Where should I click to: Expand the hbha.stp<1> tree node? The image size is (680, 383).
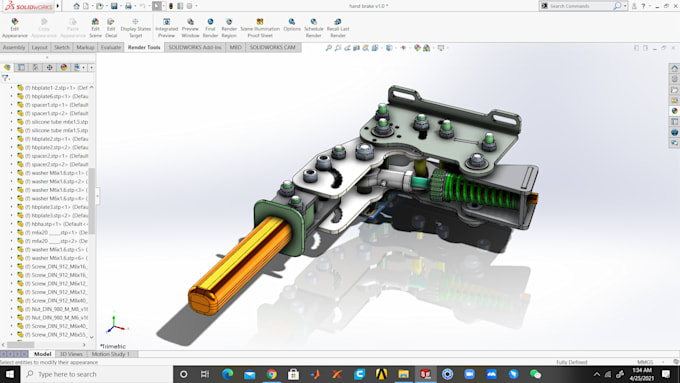12,224
